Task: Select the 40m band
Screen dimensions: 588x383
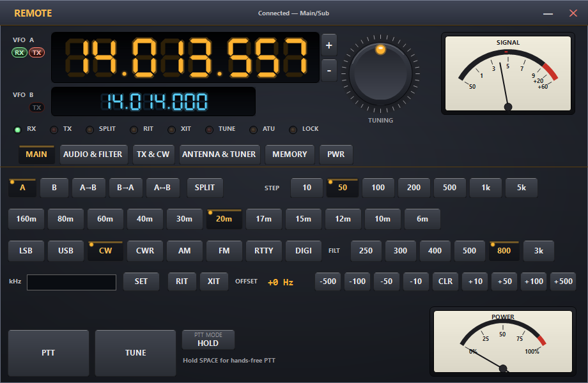Action: tap(144, 219)
